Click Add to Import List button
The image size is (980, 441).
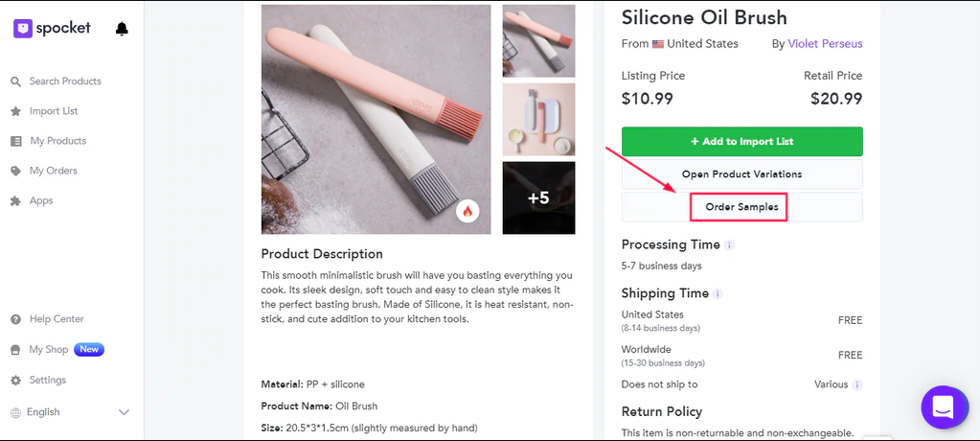[741, 141]
